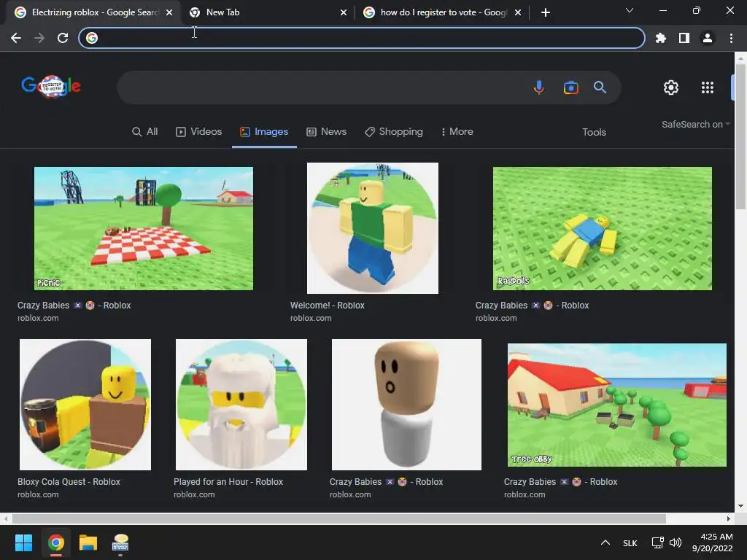Screen dimensions: 747x560
Task: Select the Images results tab
Action: coord(264,132)
